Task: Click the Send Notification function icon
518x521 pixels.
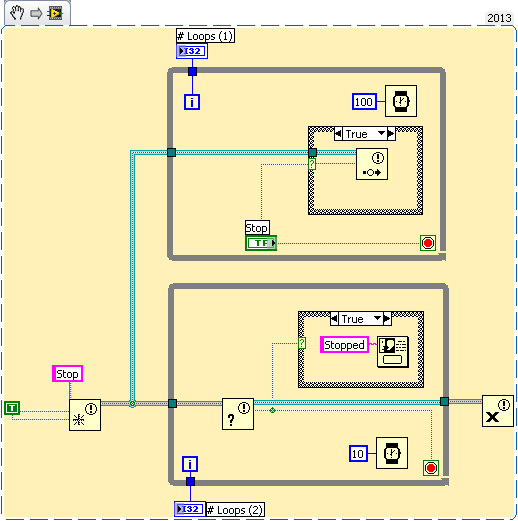Action: (x=372, y=164)
